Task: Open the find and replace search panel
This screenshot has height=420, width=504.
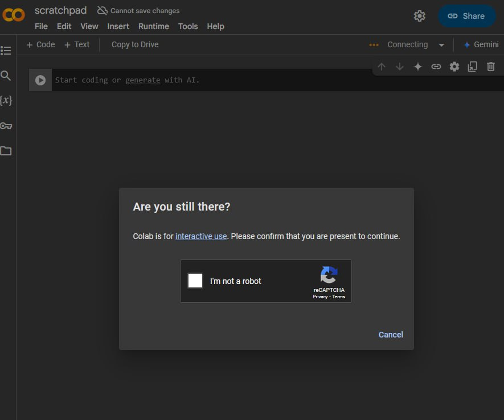Action: point(6,76)
